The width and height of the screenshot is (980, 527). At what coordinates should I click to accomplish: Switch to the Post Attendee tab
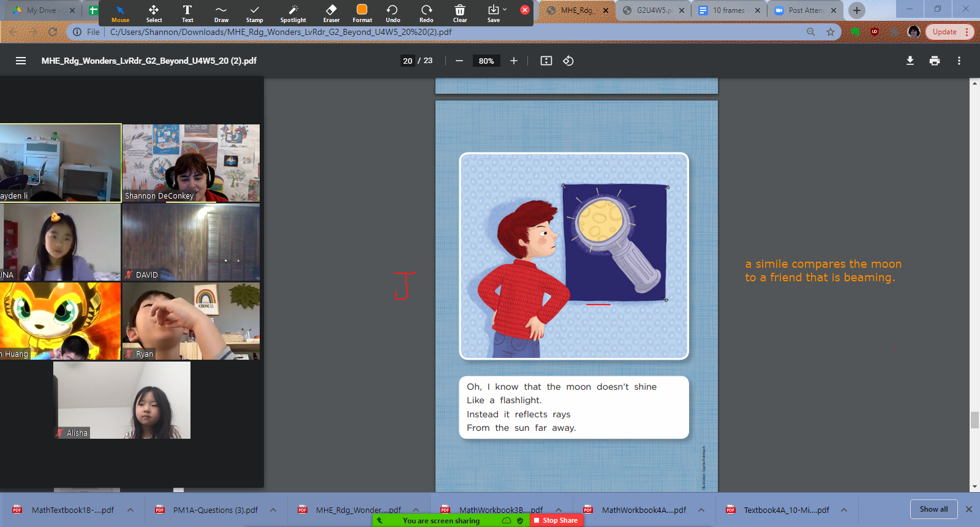(805, 10)
